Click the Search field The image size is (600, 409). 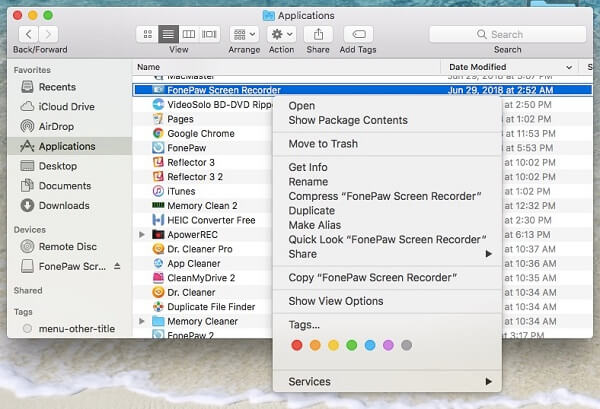pyautogui.click(x=507, y=34)
